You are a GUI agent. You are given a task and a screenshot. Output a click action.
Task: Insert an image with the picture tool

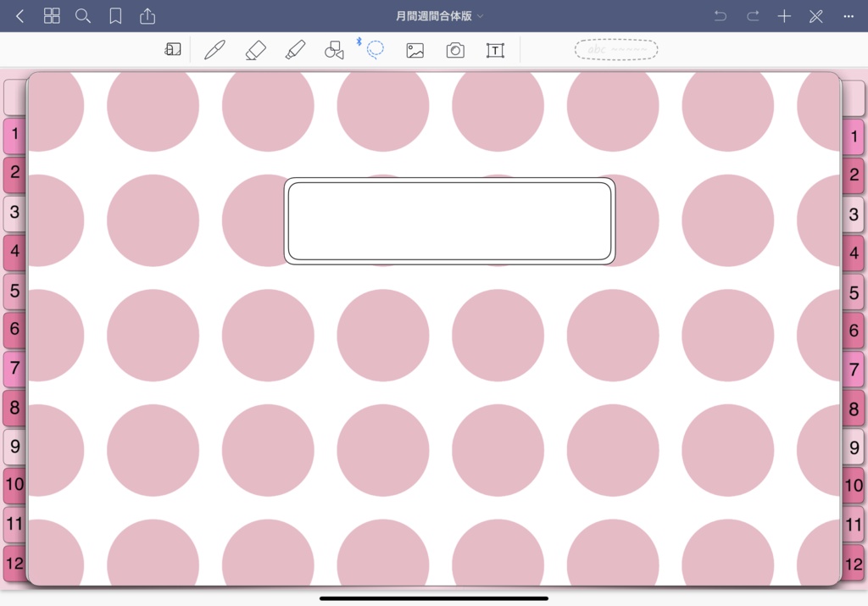click(x=415, y=50)
